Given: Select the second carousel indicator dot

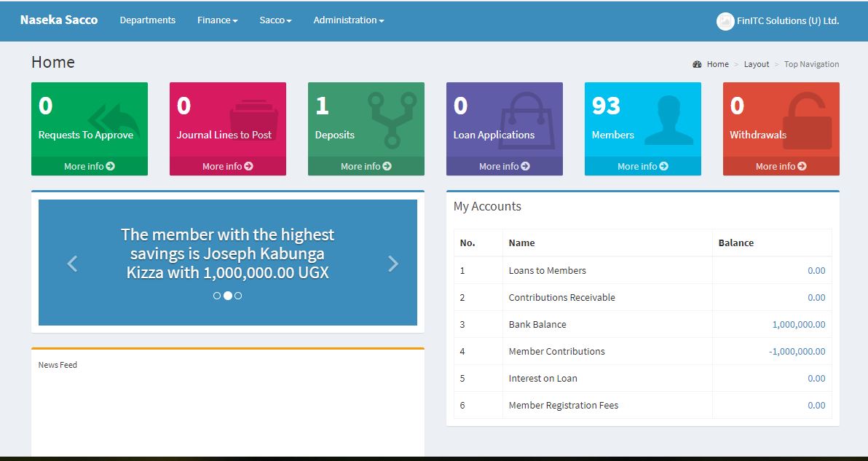Looking at the screenshot, I should pos(227,296).
